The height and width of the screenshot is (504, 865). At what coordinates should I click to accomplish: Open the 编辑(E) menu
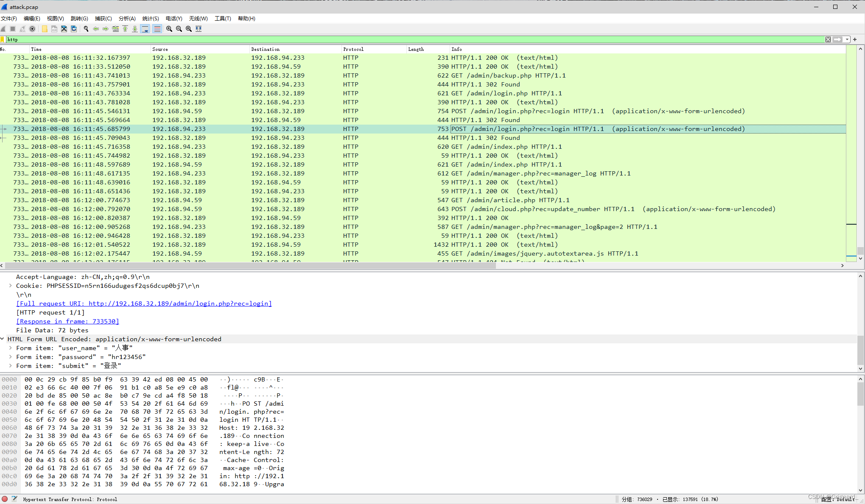click(32, 18)
